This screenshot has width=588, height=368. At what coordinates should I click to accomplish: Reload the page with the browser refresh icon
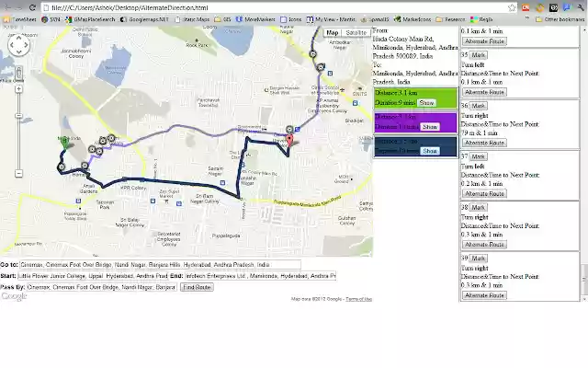point(33,7)
